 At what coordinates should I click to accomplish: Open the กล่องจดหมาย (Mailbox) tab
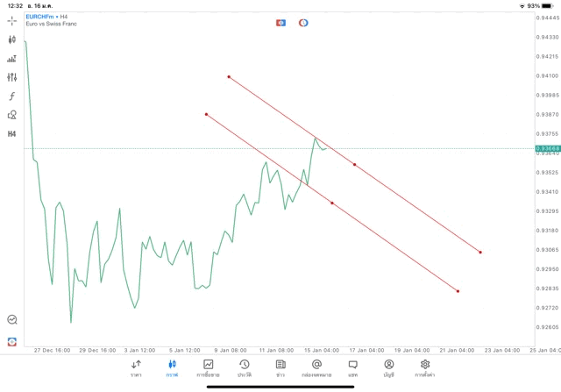click(316, 368)
